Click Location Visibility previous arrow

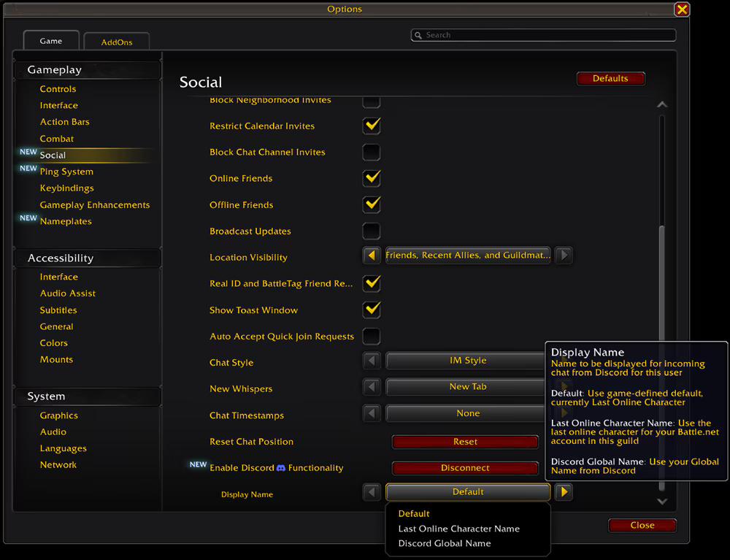372,256
